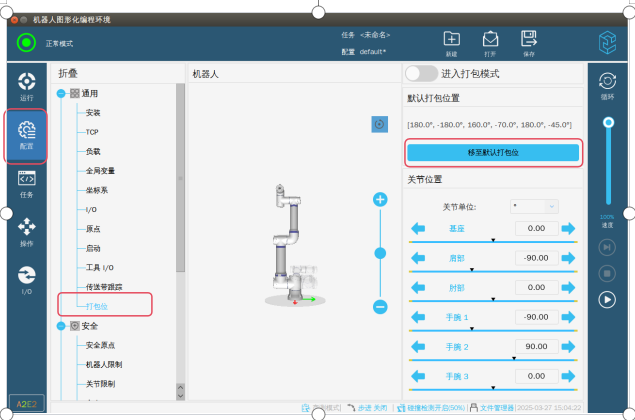Image resolution: width=635 pixels, height=420 pixels.
Task: Zoom out the robot view with minus
Action: pos(380,307)
